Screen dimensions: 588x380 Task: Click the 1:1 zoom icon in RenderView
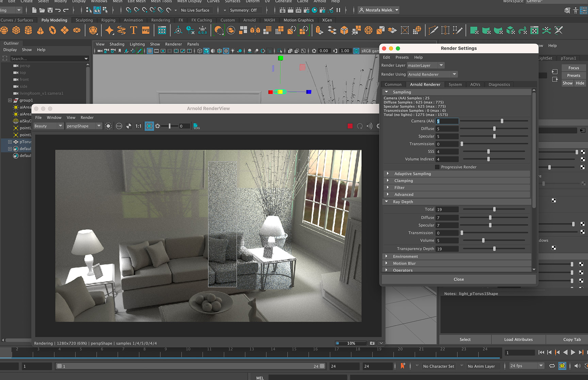click(x=138, y=126)
